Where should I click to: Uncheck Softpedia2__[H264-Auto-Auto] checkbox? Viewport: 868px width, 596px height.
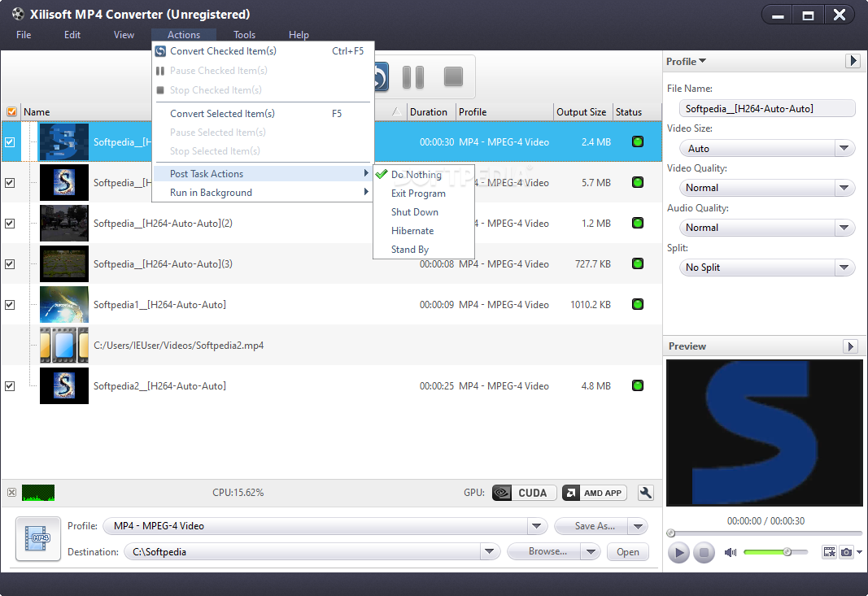click(x=10, y=386)
